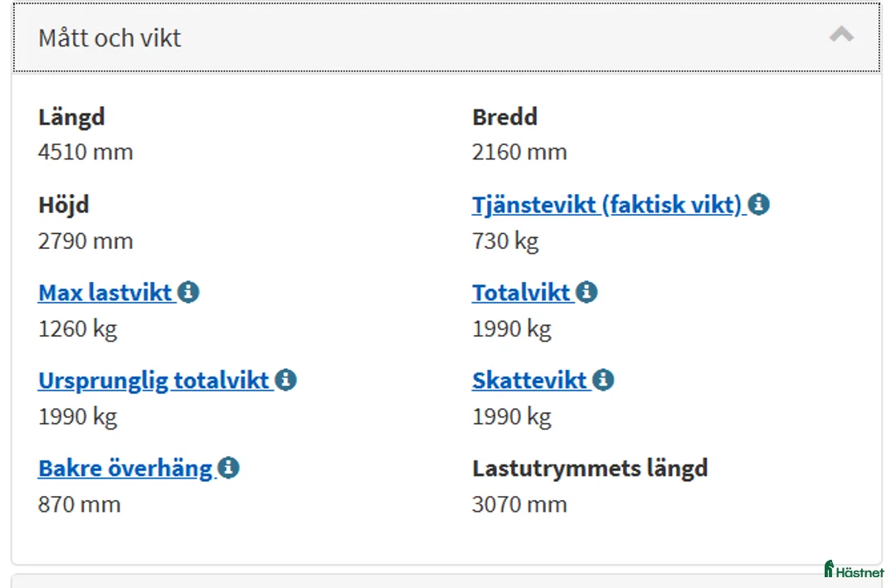Image resolution: width=896 pixels, height=588 pixels.
Task: Follow the Max lastvikt link
Action: 105,293
